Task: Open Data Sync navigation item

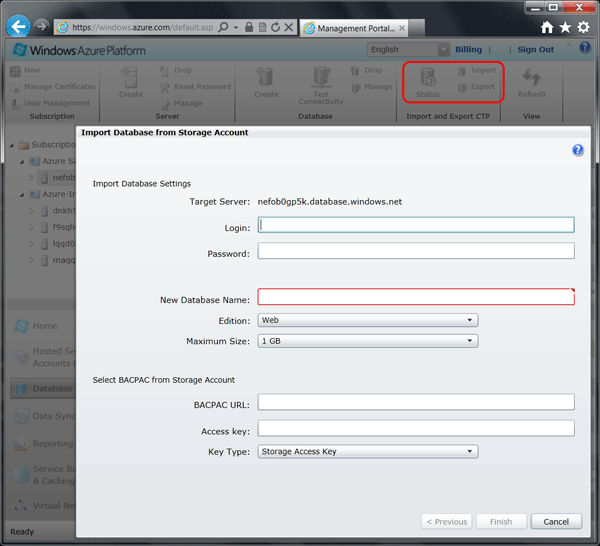Action: [42, 416]
